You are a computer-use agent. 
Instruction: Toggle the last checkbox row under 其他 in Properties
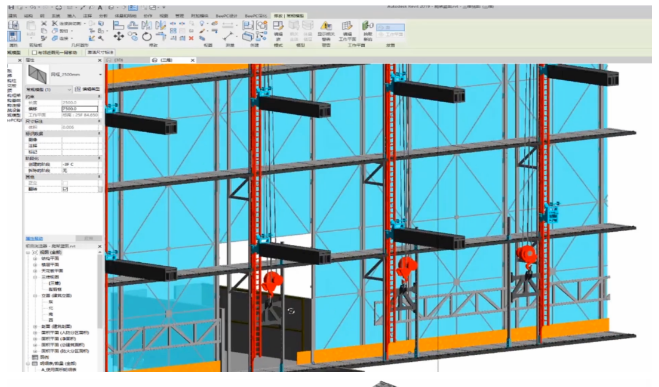tap(65, 189)
